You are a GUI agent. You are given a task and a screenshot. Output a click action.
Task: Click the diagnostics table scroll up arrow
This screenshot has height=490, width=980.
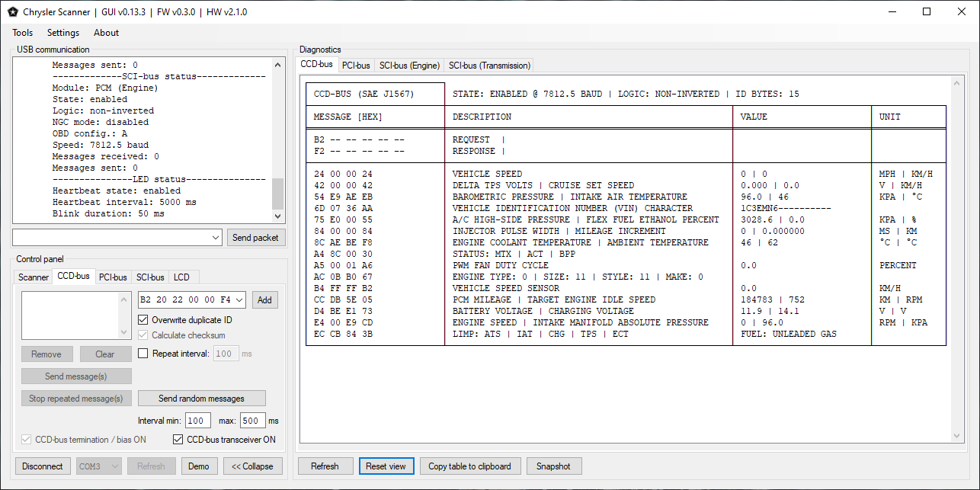958,82
